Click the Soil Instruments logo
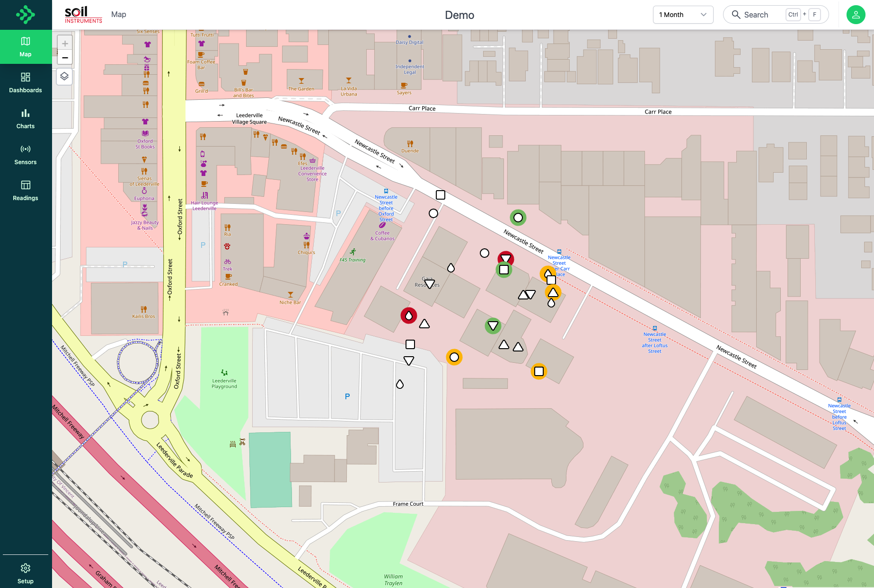This screenshot has height=588, width=874. click(83, 15)
